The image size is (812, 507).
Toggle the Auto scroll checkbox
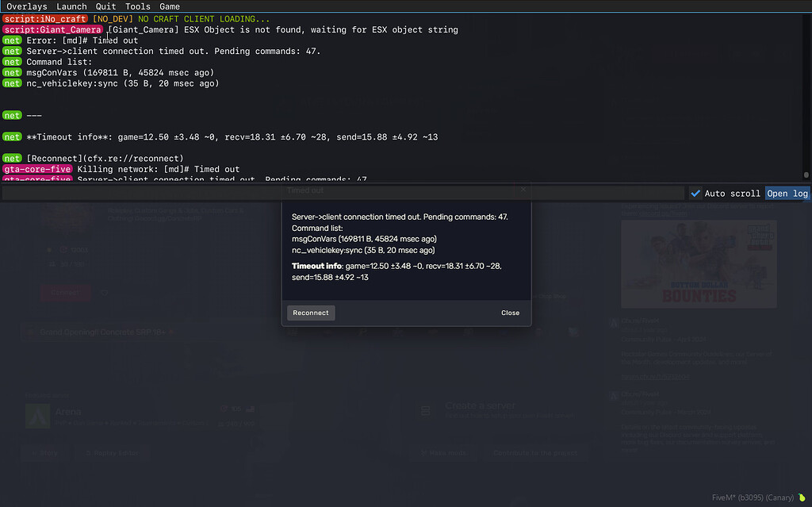[695, 192]
